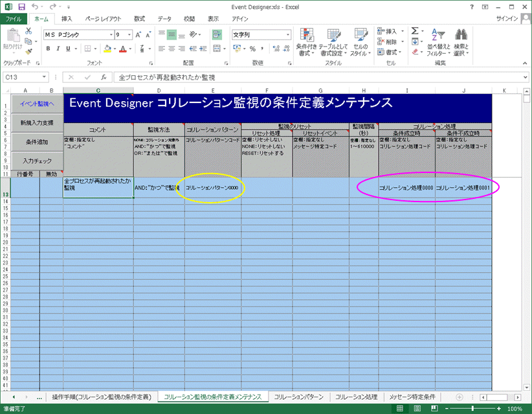Toggle middle vertical alignment
The height and width of the screenshot is (414, 532).
pos(172,34)
